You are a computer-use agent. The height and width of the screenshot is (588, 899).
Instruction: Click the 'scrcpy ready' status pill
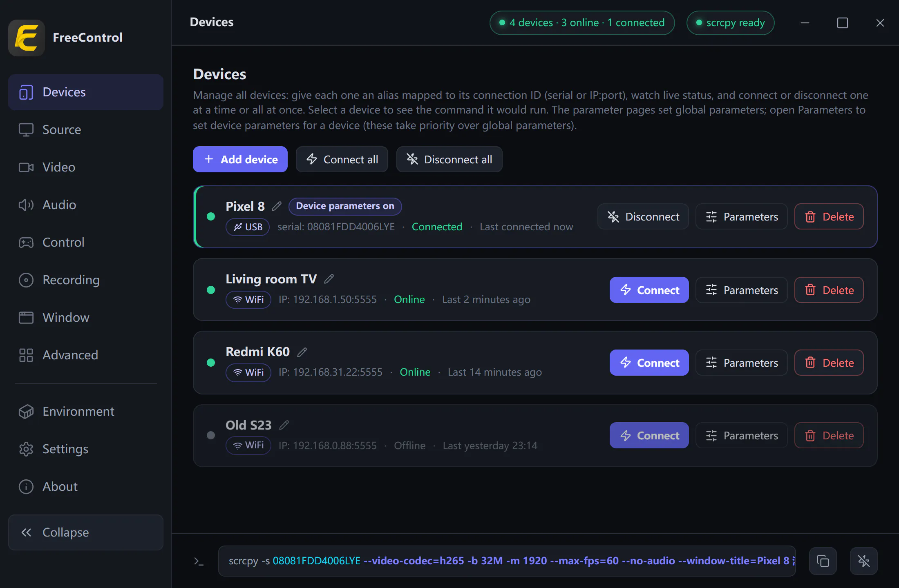point(731,23)
